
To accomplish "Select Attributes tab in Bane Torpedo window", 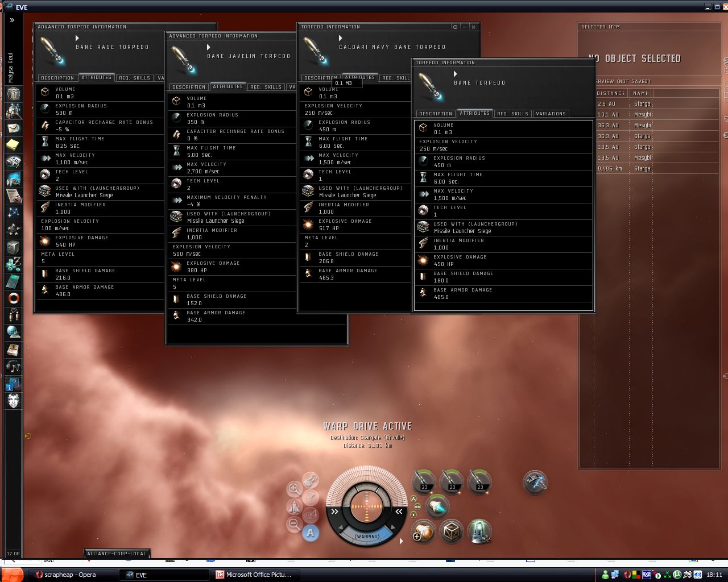I will click(x=474, y=113).
